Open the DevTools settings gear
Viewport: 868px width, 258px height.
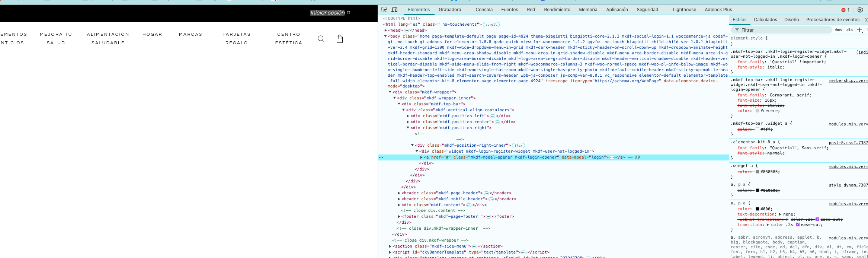860,10
